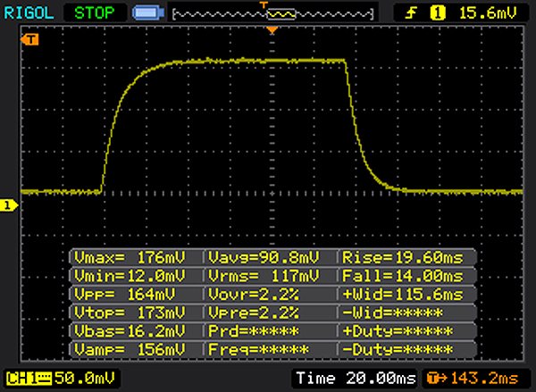The width and height of the screenshot is (536, 392).
Task: Click the orange trigger position triangle above the grid
Action: tap(272, 30)
